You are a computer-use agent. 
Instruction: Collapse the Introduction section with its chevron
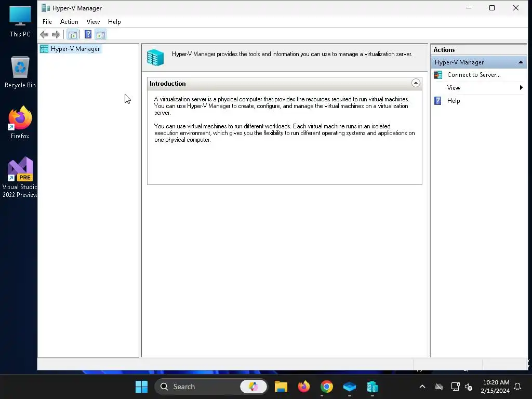click(416, 83)
